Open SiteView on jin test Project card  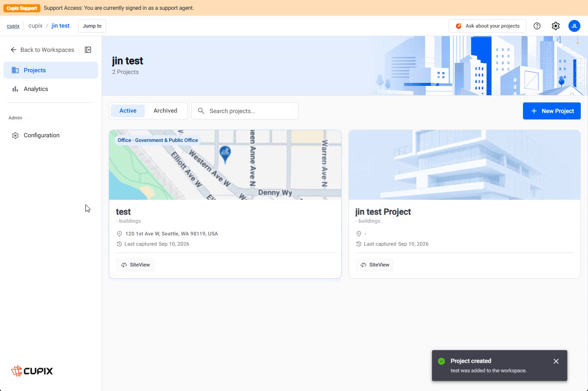[x=375, y=265]
